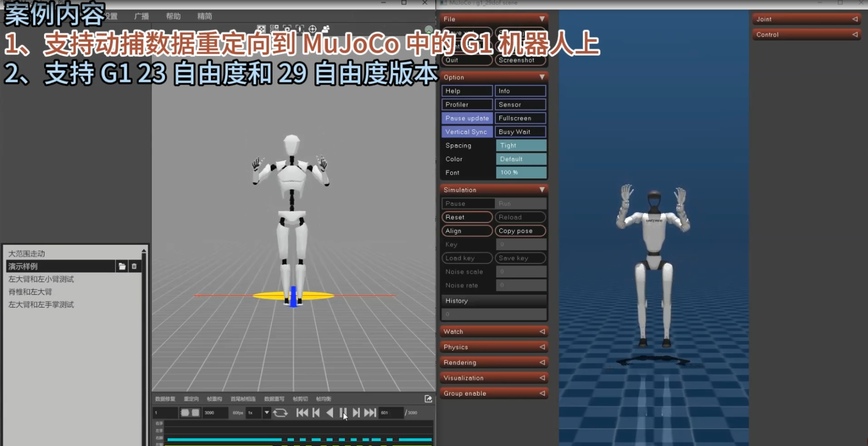Select 大范围走动 in the motion list
This screenshot has width=868, height=446.
point(27,254)
